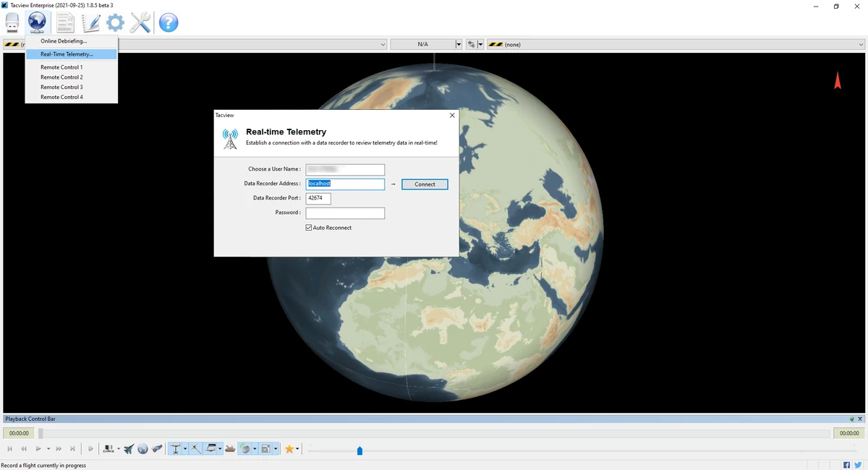The image size is (868, 470).
Task: Click the notepad with pen icon
Action: pos(90,23)
